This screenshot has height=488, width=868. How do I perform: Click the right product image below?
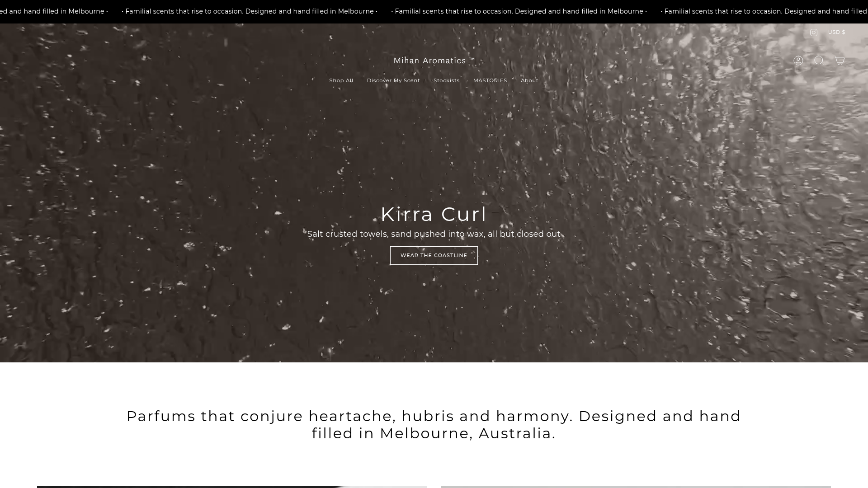point(636,486)
